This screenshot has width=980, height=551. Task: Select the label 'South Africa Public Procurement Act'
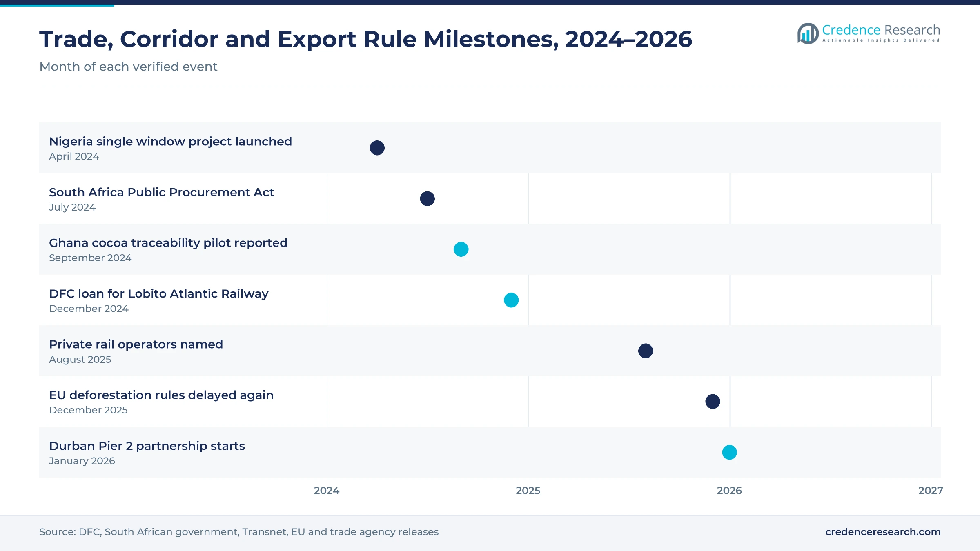161,192
